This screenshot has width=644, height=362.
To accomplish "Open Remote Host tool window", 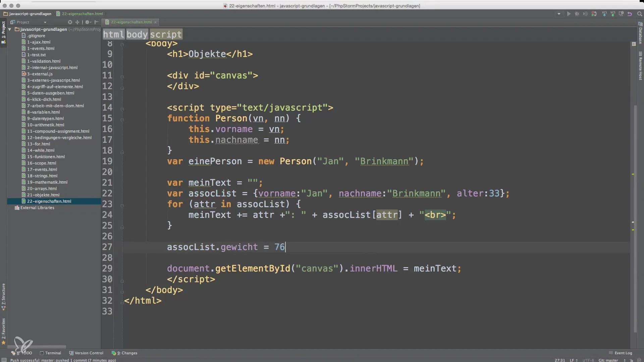I will tap(640, 66).
